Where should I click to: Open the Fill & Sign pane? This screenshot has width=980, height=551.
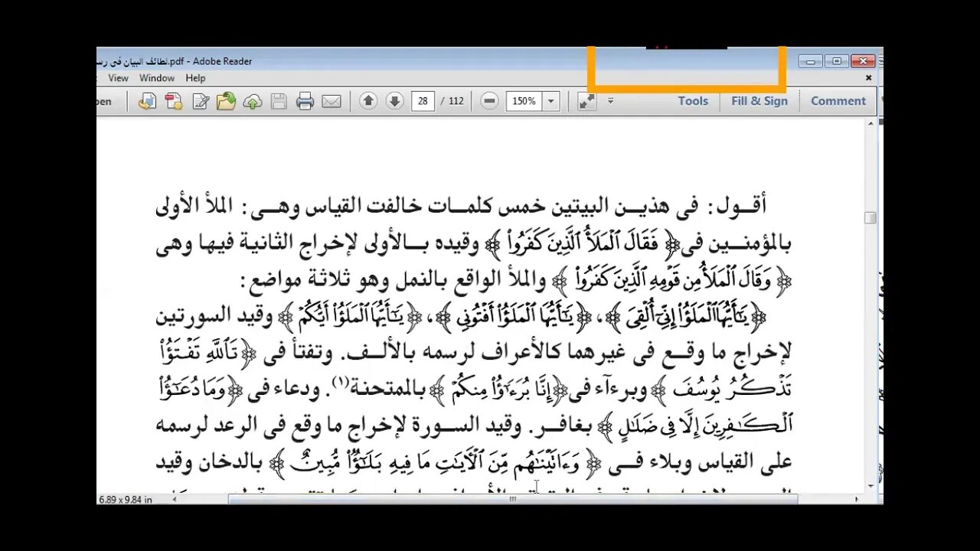[x=759, y=101]
